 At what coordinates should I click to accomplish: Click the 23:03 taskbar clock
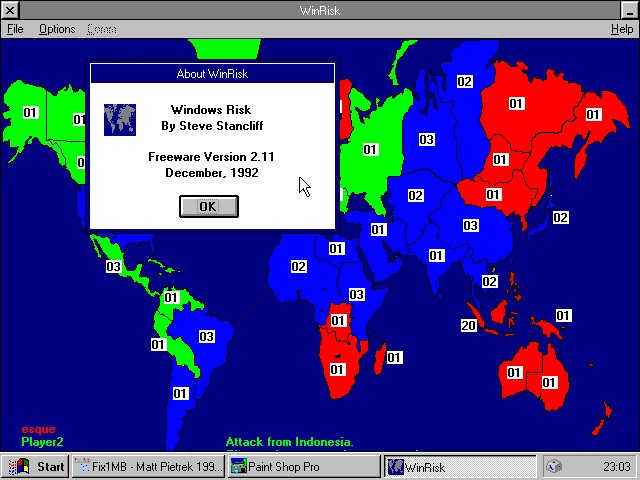tap(617, 466)
